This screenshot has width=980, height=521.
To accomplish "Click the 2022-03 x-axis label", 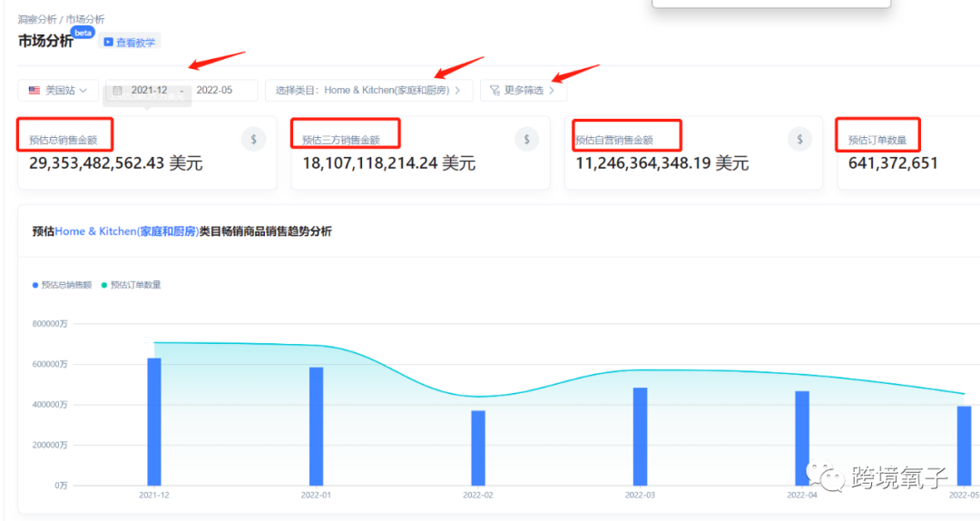I will tap(640, 495).
